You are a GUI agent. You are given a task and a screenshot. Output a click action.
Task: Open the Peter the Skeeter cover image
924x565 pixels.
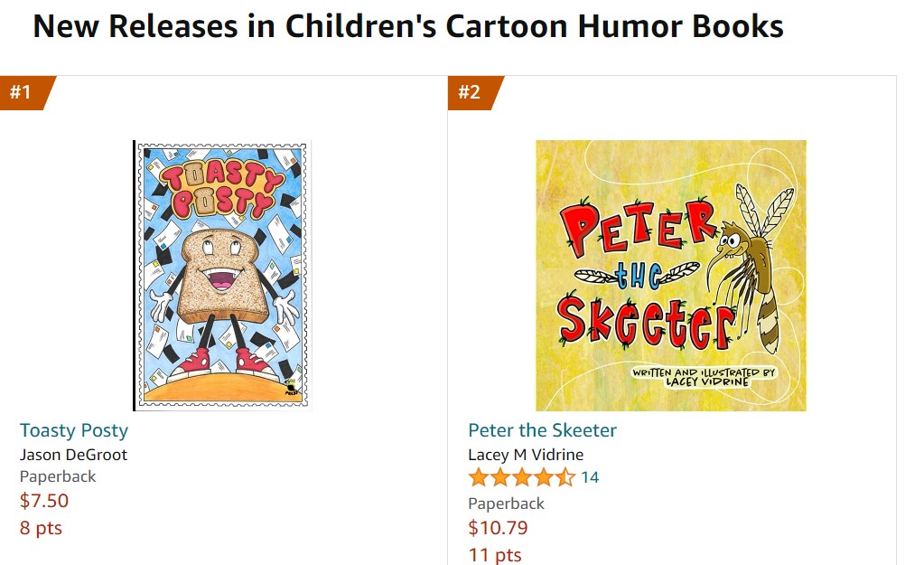[670, 276]
